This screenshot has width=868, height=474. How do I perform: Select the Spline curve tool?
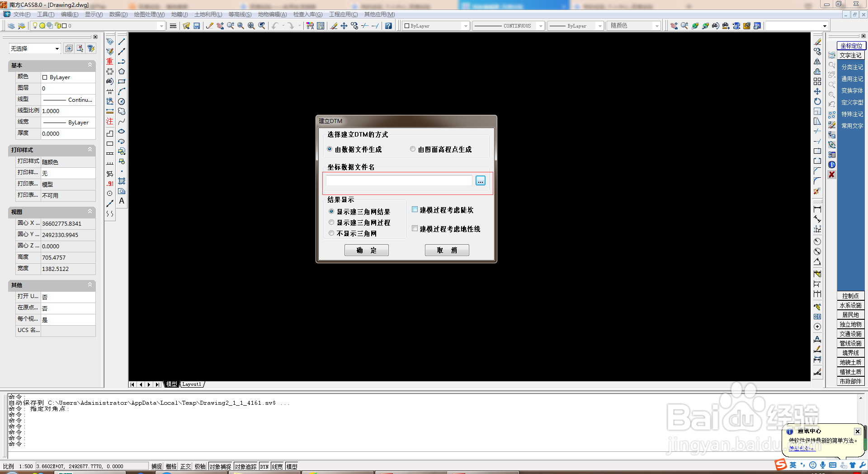(122, 121)
